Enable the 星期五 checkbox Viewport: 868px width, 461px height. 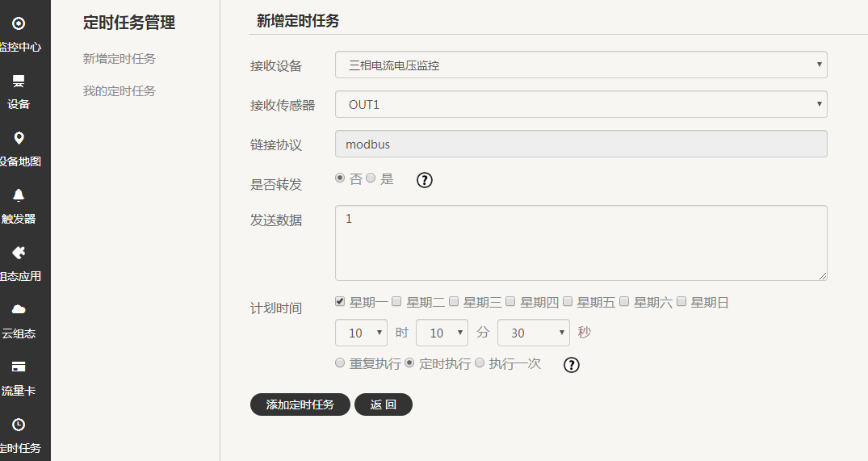pos(568,301)
